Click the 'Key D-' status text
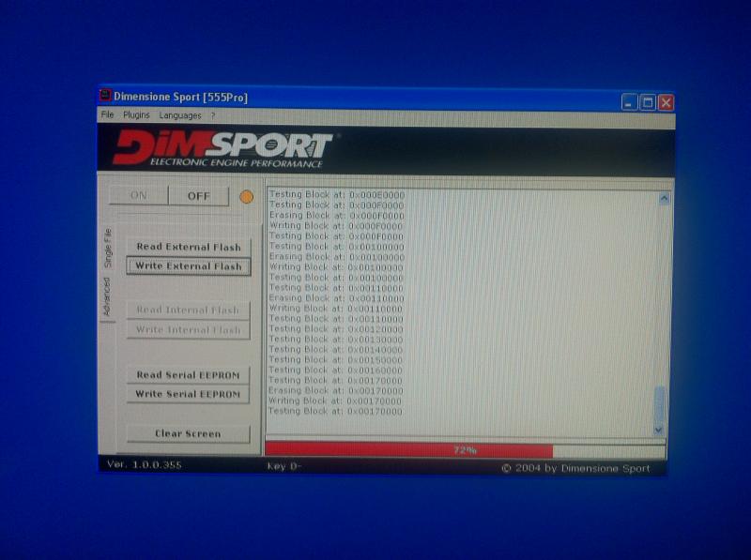The height and width of the screenshot is (560, 751). [x=284, y=467]
